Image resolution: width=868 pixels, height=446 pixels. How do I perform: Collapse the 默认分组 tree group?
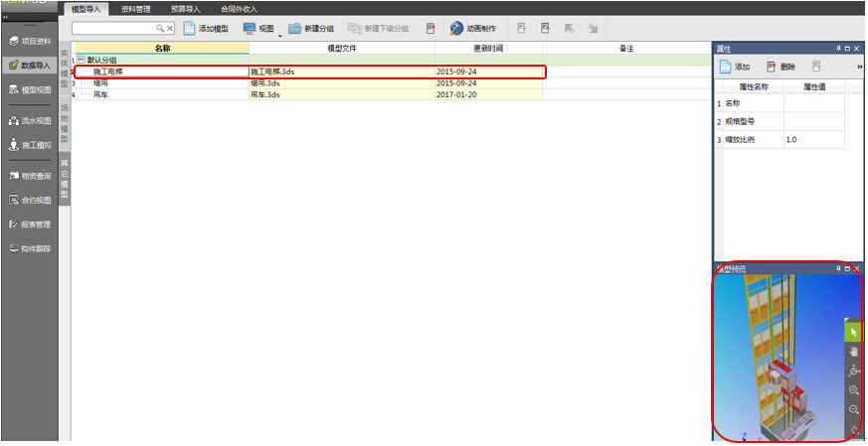point(81,60)
